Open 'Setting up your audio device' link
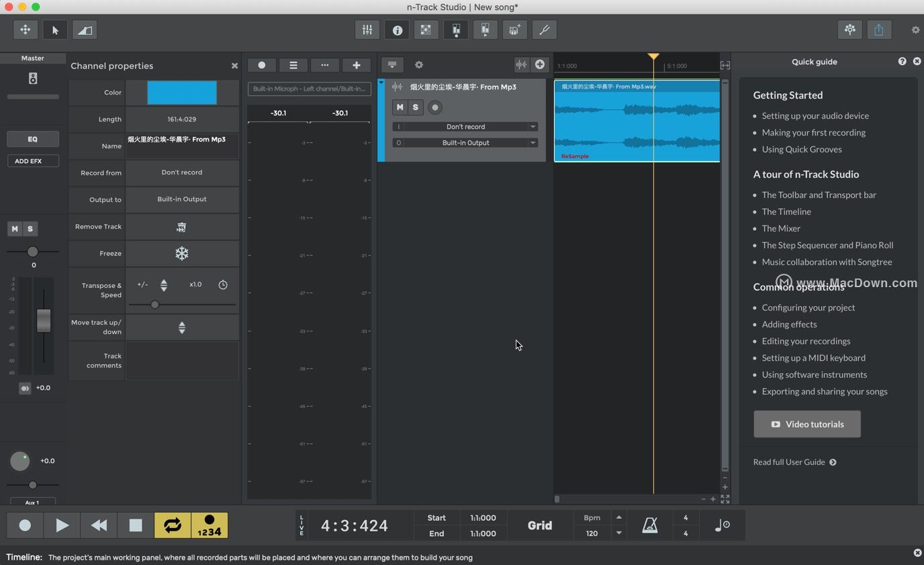 pyautogui.click(x=815, y=116)
